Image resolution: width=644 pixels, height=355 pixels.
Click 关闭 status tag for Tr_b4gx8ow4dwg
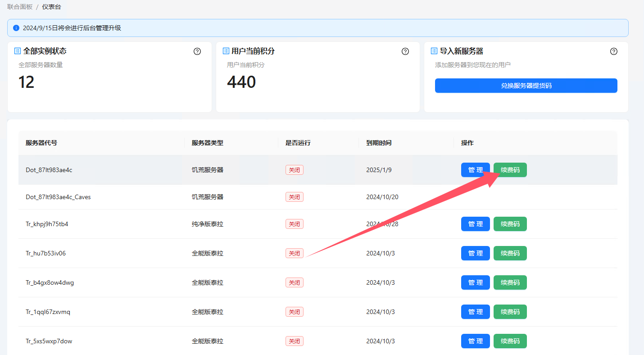(x=295, y=282)
